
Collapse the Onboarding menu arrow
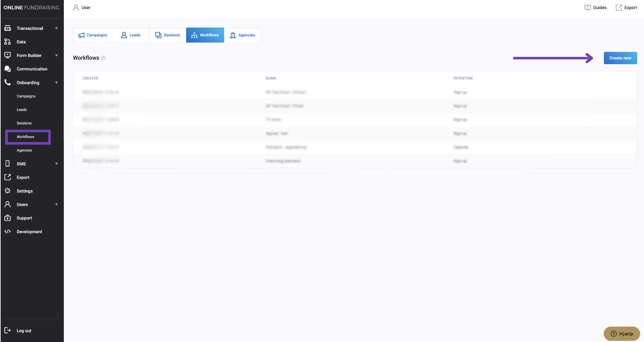57,83
